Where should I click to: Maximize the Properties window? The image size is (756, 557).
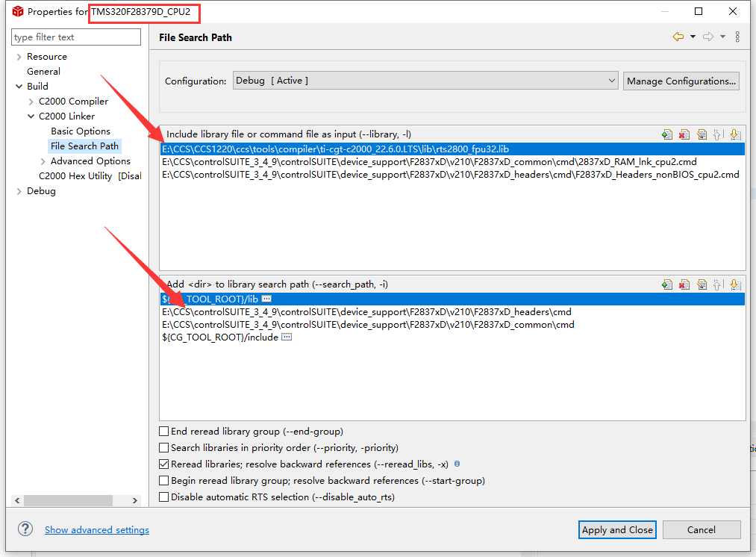[x=698, y=11]
